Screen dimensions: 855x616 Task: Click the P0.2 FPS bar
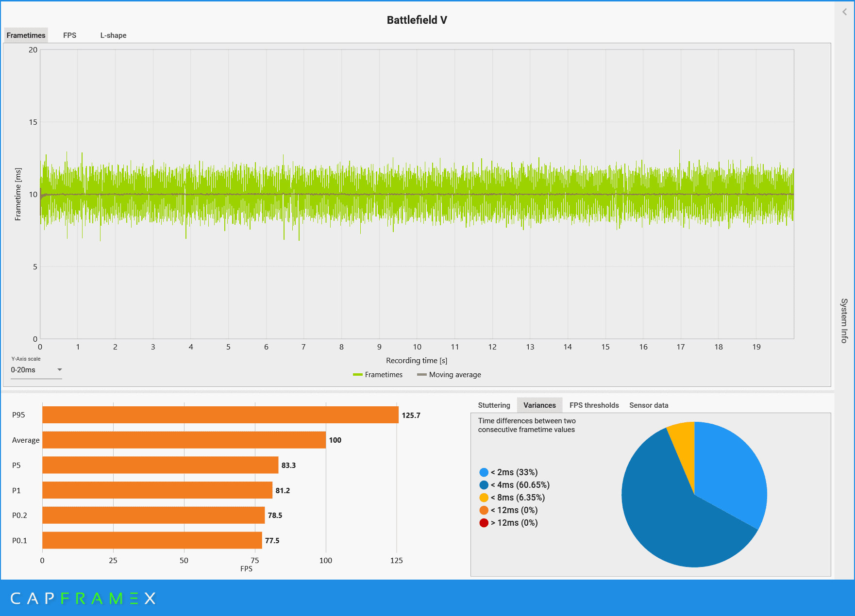(x=153, y=515)
